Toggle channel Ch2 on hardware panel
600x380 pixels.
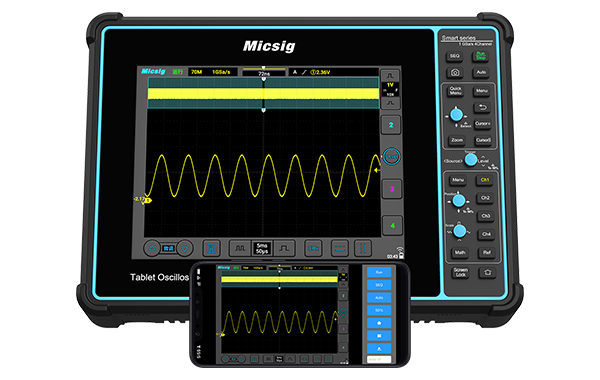pyautogui.click(x=485, y=198)
